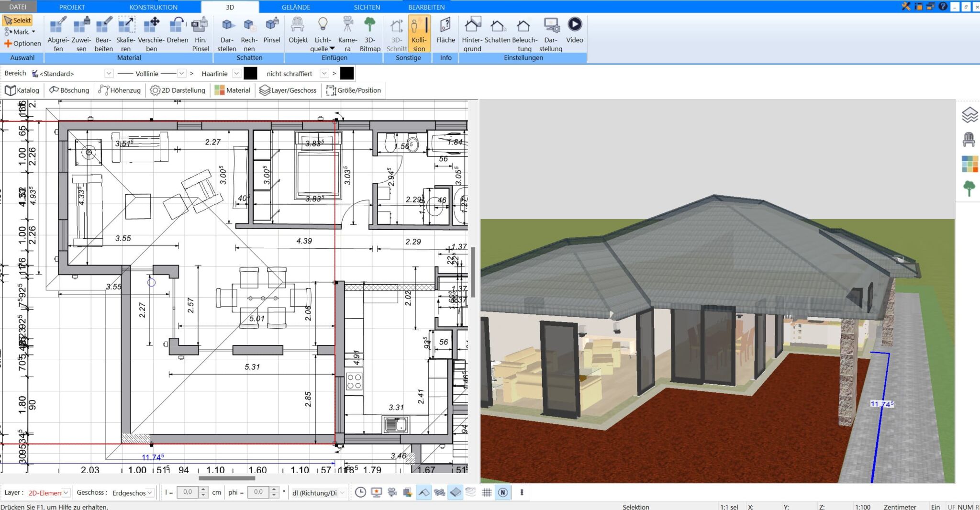Click the black line color swatch
The height and width of the screenshot is (510, 980).
pos(250,74)
